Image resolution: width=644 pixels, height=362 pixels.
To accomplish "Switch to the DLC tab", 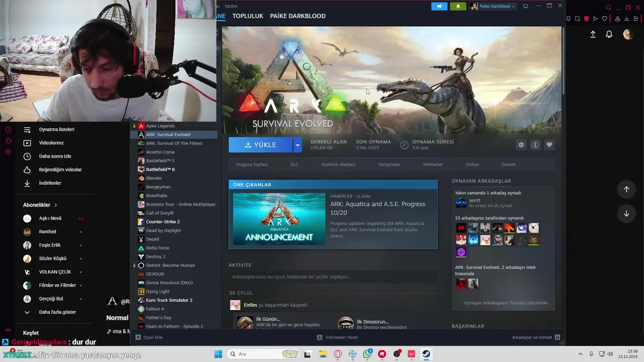I will coord(294,164).
